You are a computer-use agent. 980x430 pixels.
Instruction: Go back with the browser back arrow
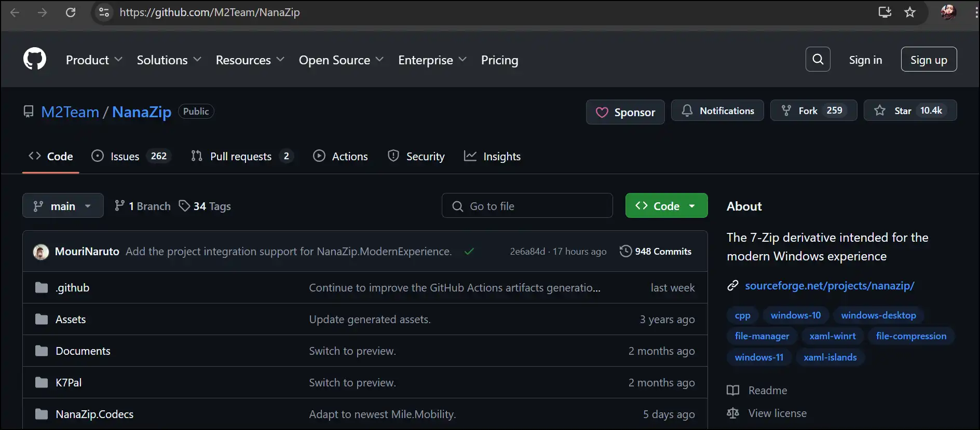(15, 12)
